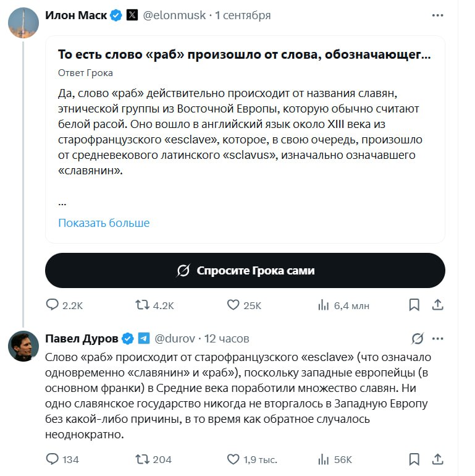Viewport: 475px width, 476px height.
Task: View analytics of Musk's post
Action: click(323, 305)
